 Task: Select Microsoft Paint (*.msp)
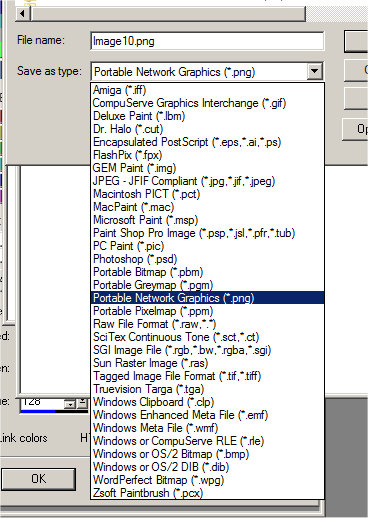click(x=207, y=220)
